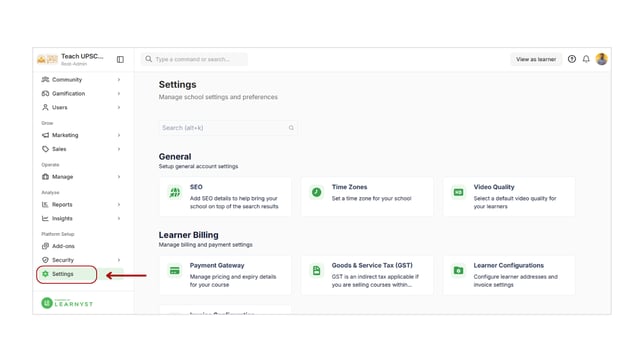The height and width of the screenshot is (362, 644).
Task: Click the SEO card icon
Action: [175, 192]
